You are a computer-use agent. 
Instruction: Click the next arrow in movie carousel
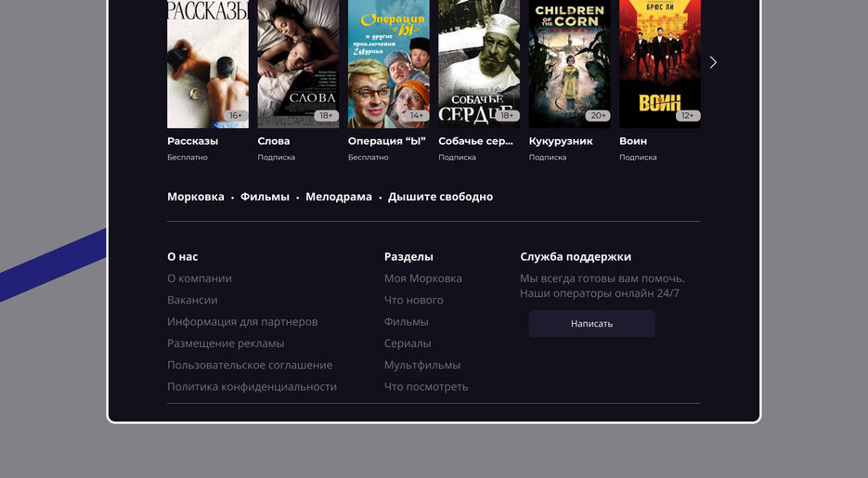tap(713, 62)
